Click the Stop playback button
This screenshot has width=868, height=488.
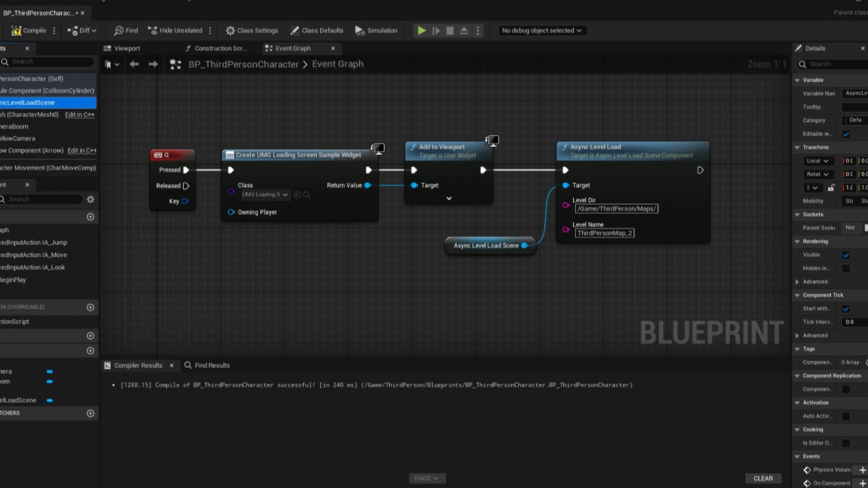450,30
